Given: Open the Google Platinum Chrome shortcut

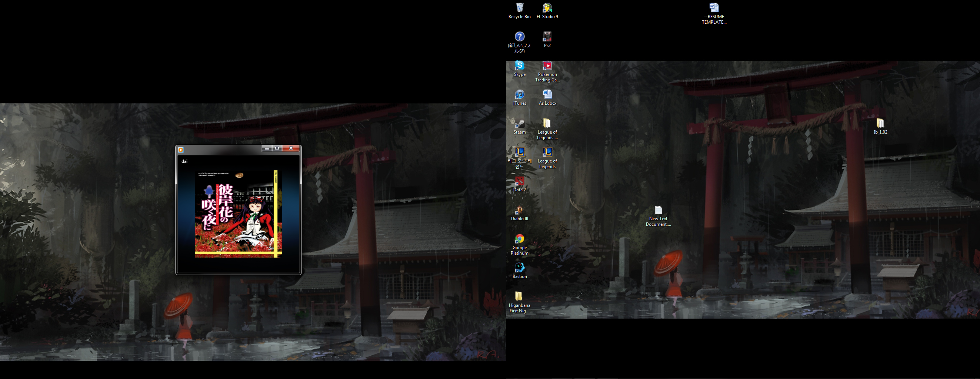Looking at the screenshot, I should click(519, 244).
